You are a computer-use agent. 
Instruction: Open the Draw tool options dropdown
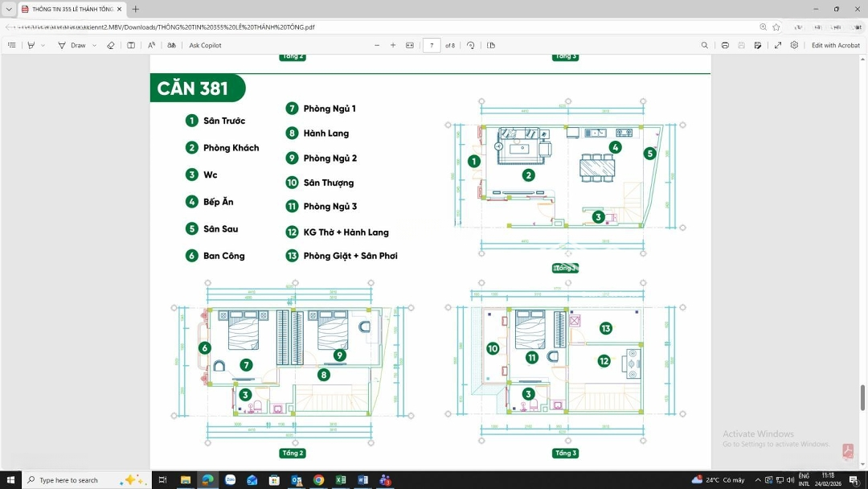pos(94,46)
